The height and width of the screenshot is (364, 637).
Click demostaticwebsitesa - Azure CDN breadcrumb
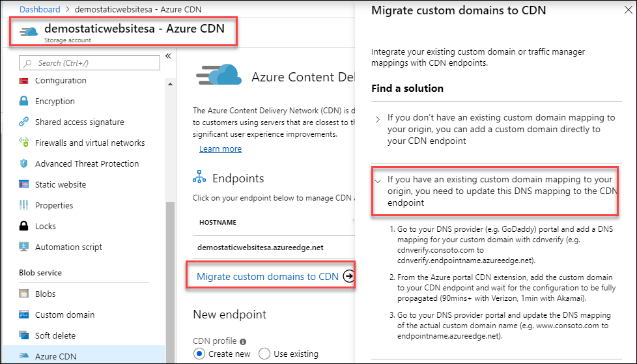point(138,9)
